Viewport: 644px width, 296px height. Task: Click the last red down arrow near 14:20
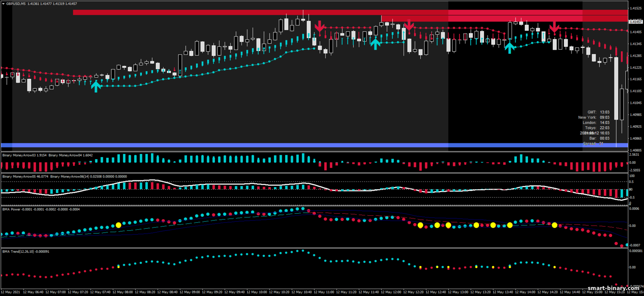pos(554,27)
